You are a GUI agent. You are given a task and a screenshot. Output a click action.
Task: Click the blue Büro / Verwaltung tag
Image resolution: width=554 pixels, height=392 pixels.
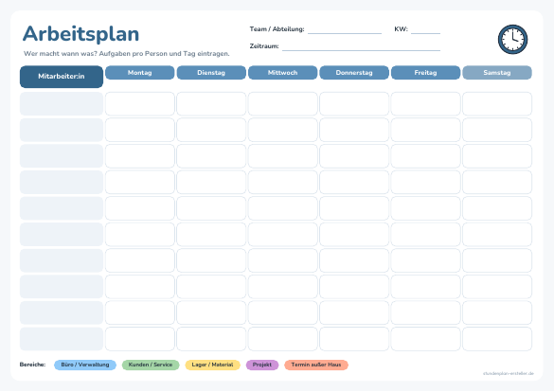85,365
